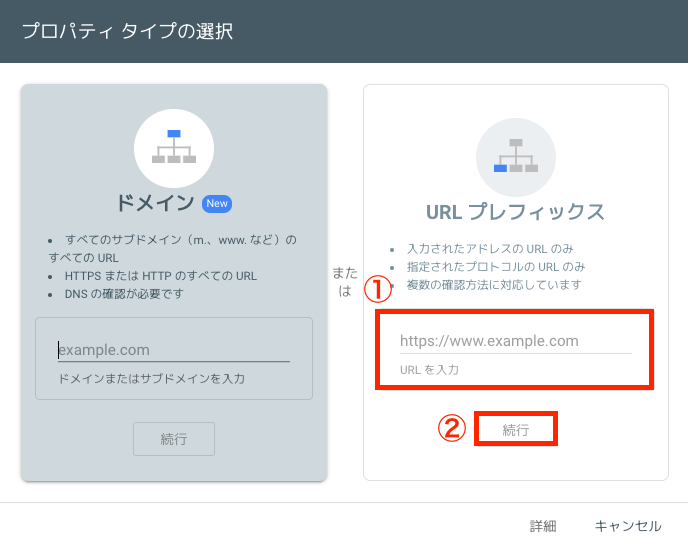Click the blue New badge

[217, 204]
